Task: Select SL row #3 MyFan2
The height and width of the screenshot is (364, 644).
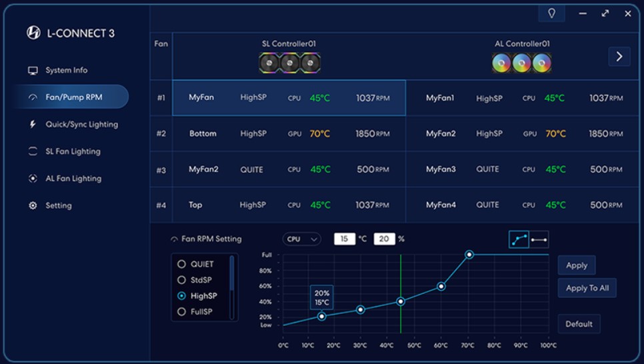Action: (289, 169)
